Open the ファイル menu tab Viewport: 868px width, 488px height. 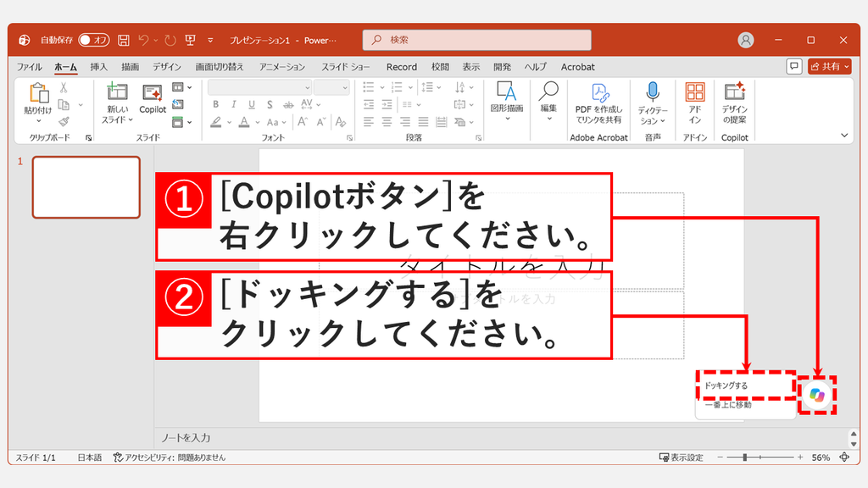pos(30,67)
